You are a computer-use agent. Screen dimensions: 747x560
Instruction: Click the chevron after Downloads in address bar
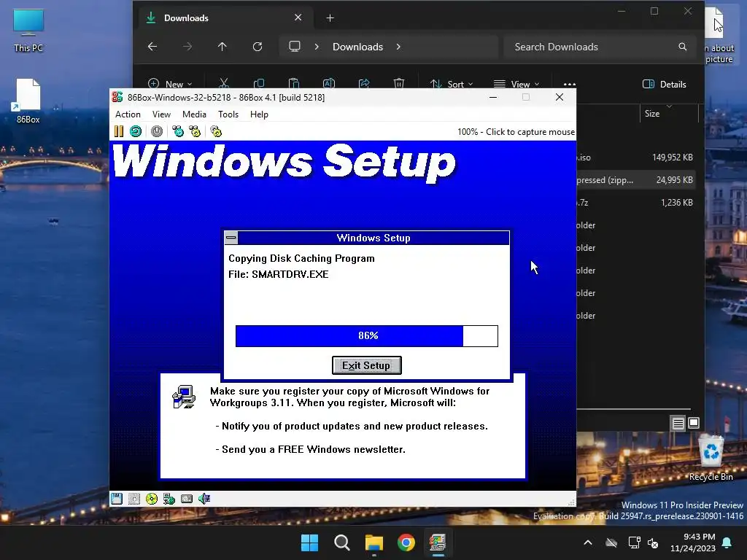398,47
